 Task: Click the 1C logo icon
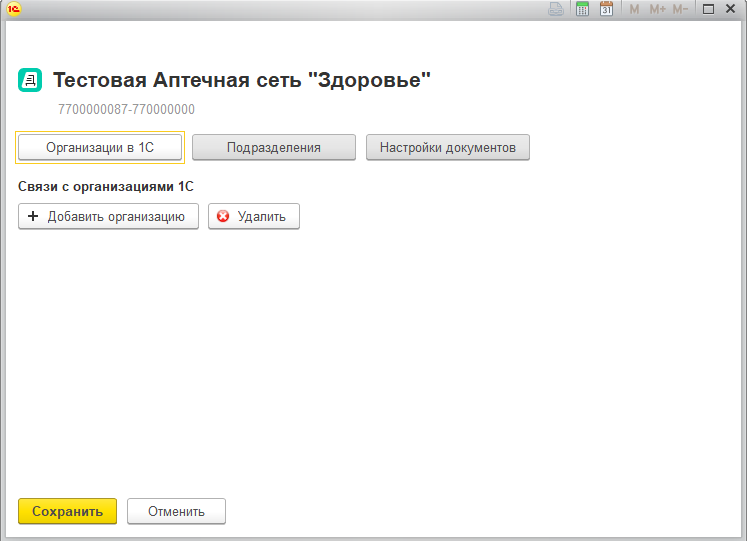tap(14, 9)
